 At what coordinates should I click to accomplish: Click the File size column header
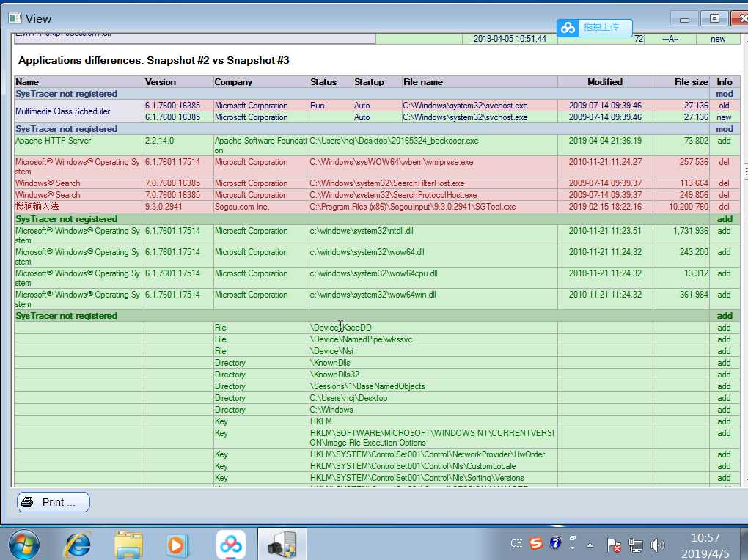pos(681,82)
